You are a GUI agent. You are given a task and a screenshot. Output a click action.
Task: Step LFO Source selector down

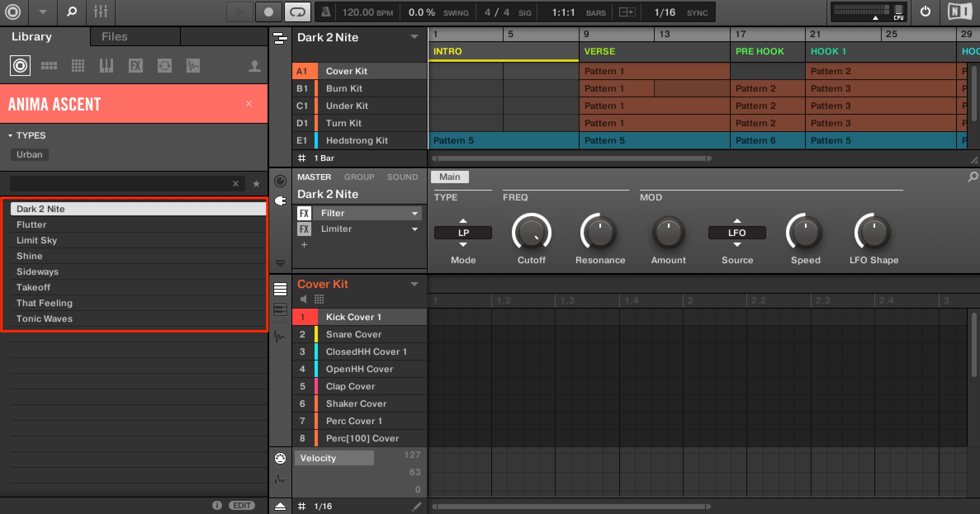click(737, 245)
